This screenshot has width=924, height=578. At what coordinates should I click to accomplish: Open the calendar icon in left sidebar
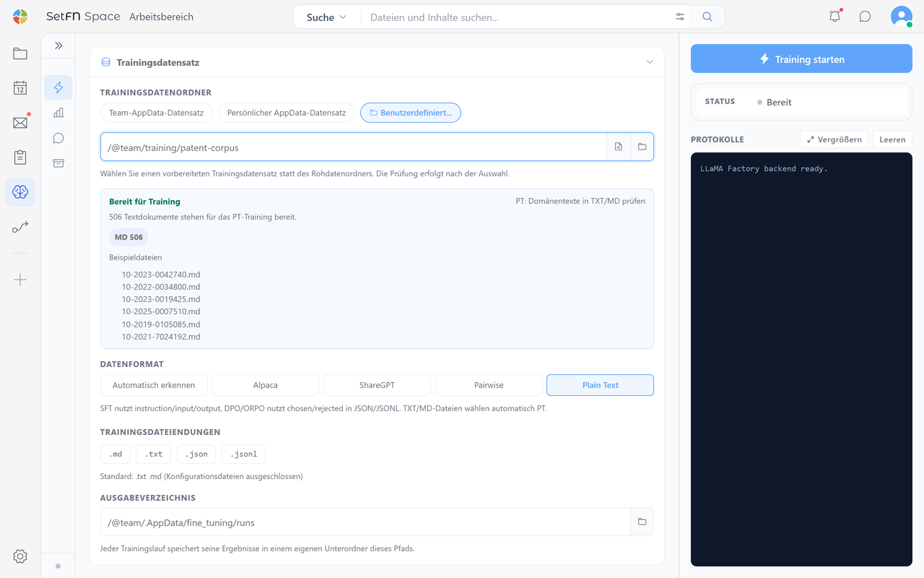pos(20,88)
